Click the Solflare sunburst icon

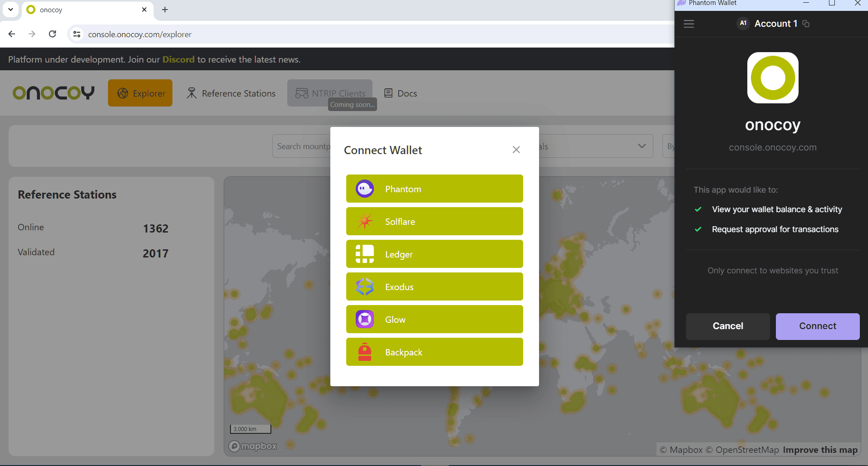(365, 221)
